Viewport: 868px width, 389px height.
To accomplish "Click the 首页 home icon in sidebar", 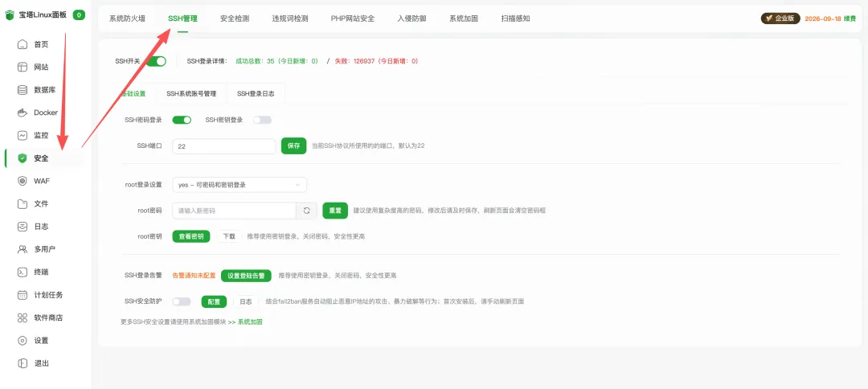I will click(23, 44).
